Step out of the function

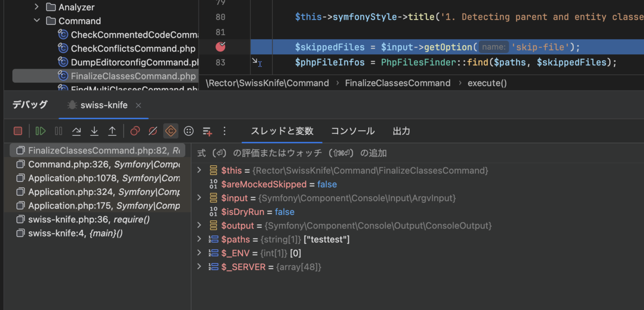coord(112,131)
